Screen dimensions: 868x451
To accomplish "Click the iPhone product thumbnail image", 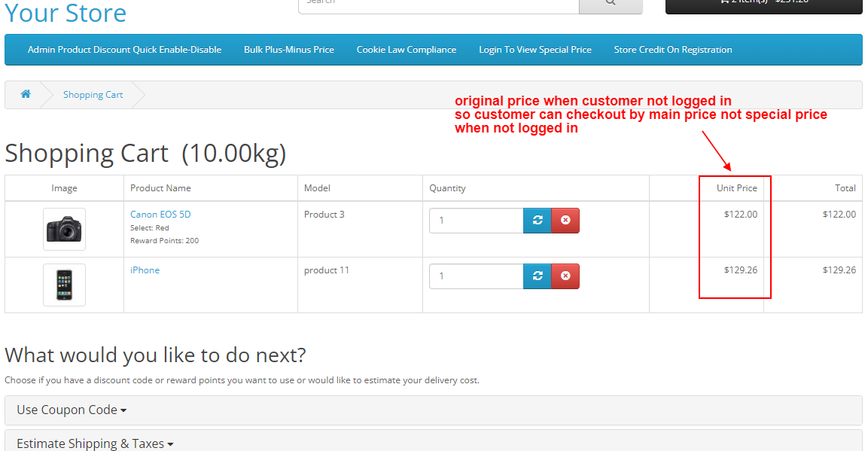I will coord(64,285).
